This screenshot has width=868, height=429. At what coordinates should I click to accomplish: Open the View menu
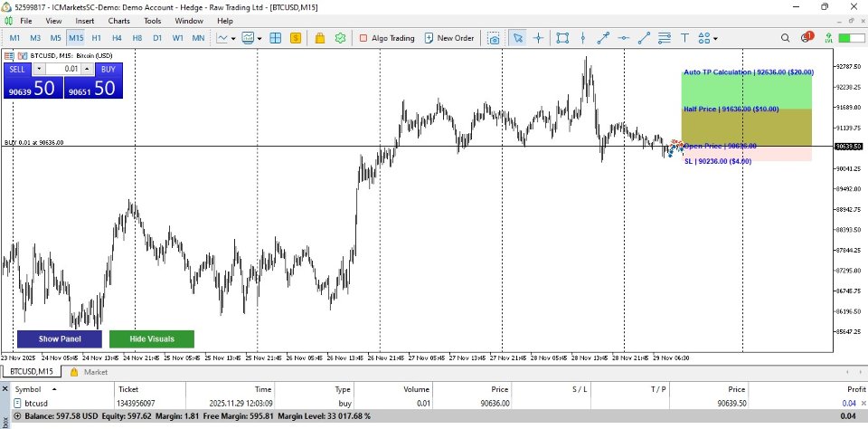click(x=53, y=21)
